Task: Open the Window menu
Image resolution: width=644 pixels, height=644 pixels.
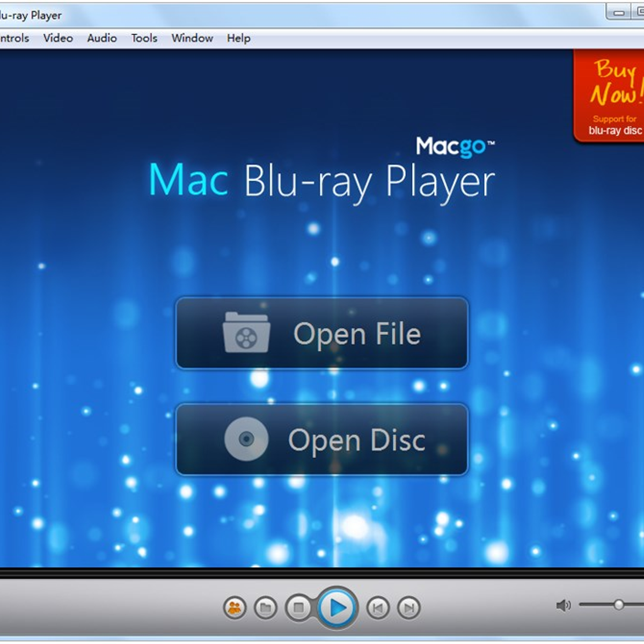Action: pyautogui.click(x=192, y=38)
